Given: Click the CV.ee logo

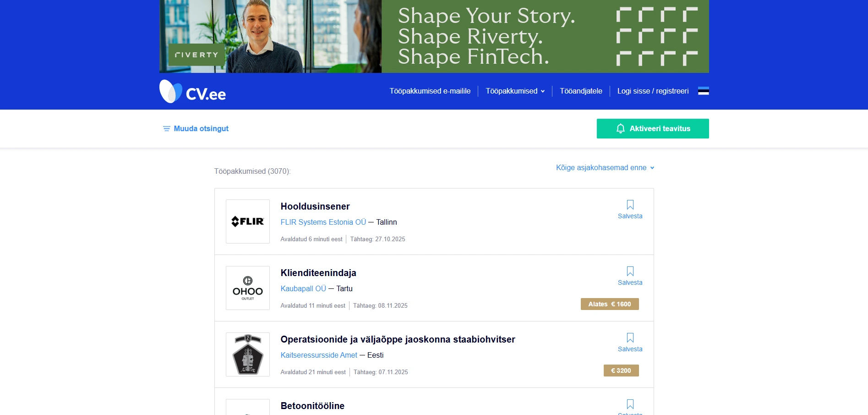Looking at the screenshot, I should point(192,91).
